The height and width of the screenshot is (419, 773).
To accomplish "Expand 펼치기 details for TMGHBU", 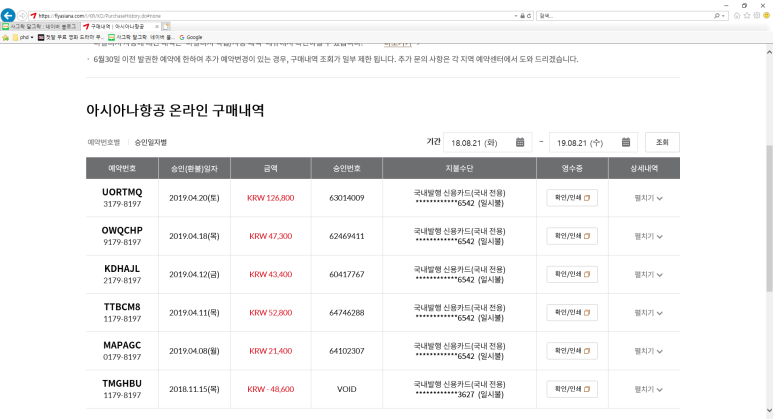I will [648, 389].
